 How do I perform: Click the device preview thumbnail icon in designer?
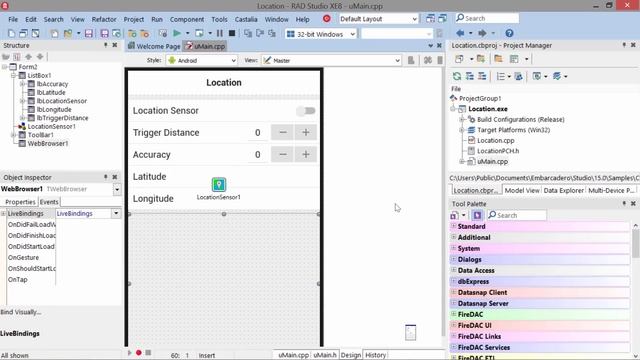click(411, 332)
